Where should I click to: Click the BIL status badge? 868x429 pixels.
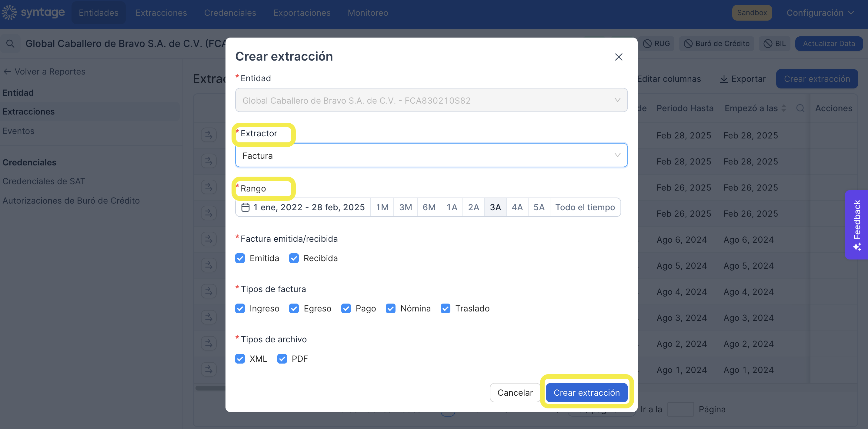pos(774,44)
